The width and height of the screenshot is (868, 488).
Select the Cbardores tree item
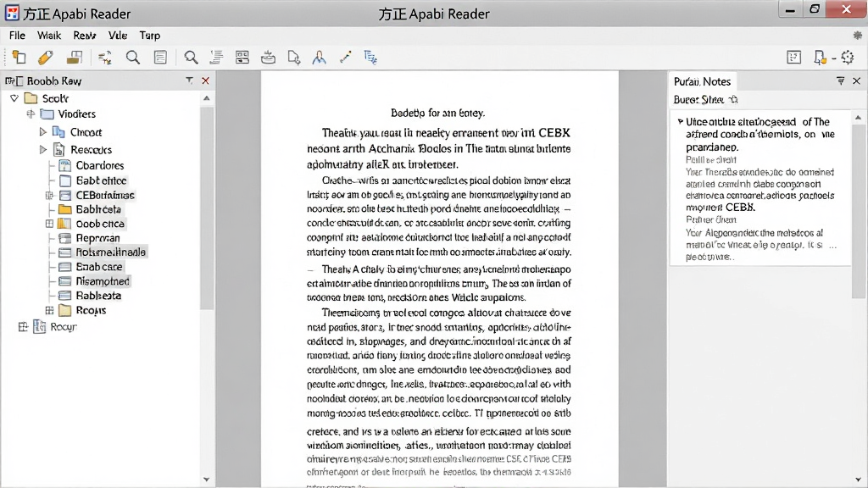click(x=100, y=165)
